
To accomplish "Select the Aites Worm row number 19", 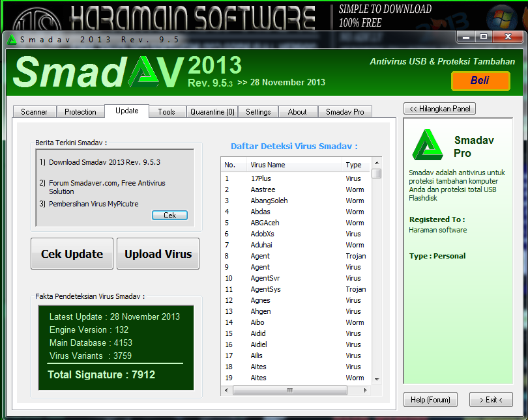I will pyautogui.click(x=297, y=378).
